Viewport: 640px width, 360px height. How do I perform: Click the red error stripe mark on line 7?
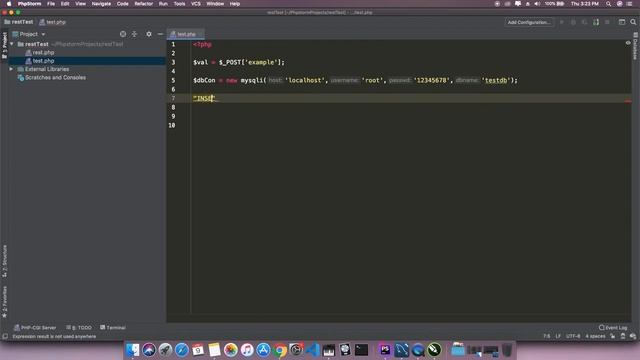628,101
